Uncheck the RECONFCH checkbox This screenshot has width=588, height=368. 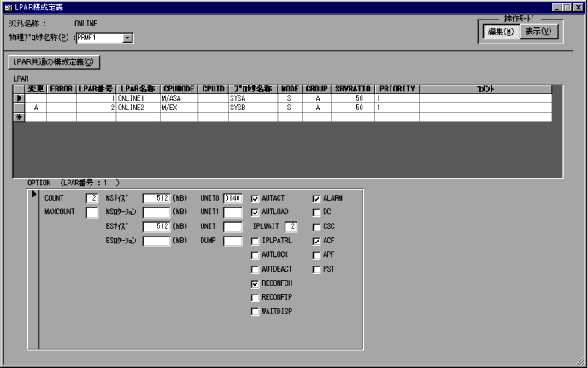point(255,283)
